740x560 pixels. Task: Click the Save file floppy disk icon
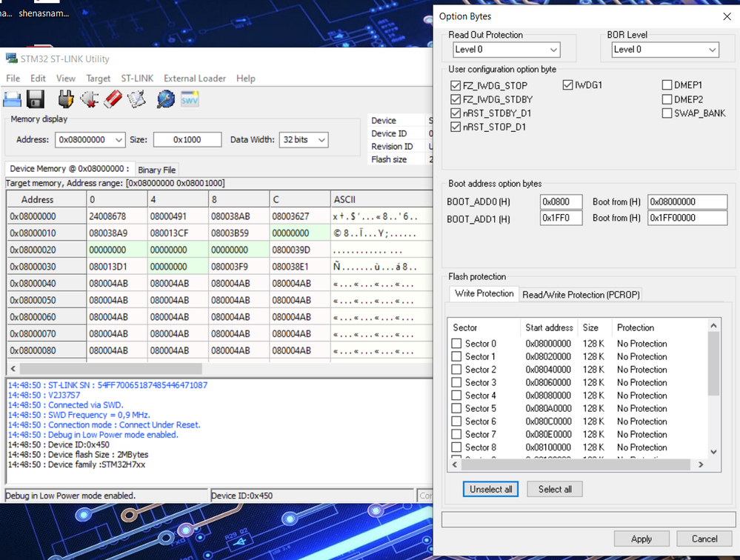(36, 99)
